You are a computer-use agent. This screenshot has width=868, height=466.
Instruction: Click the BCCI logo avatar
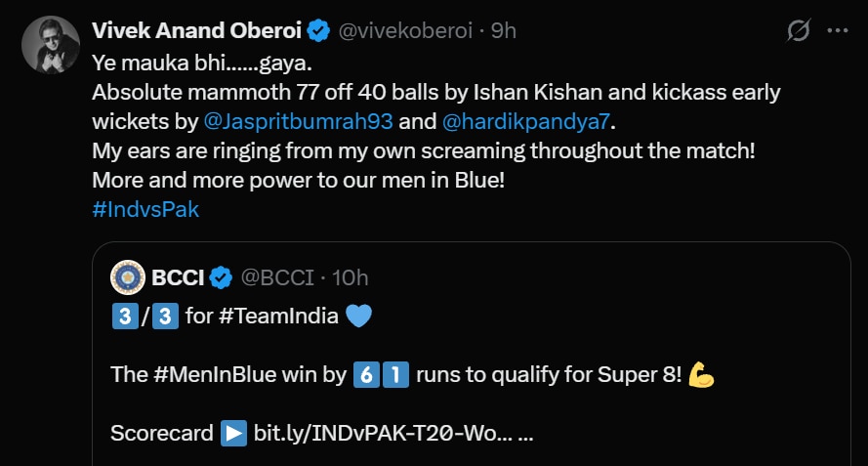[128, 277]
